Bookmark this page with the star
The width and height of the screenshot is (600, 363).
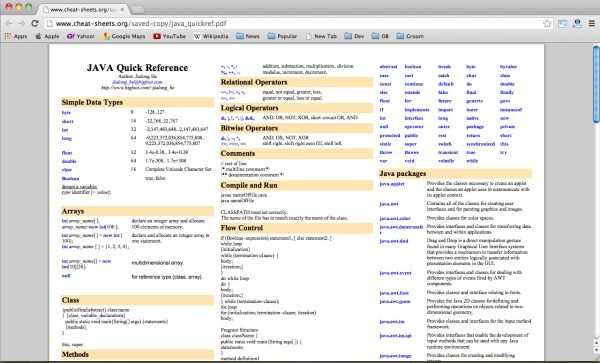(547, 23)
